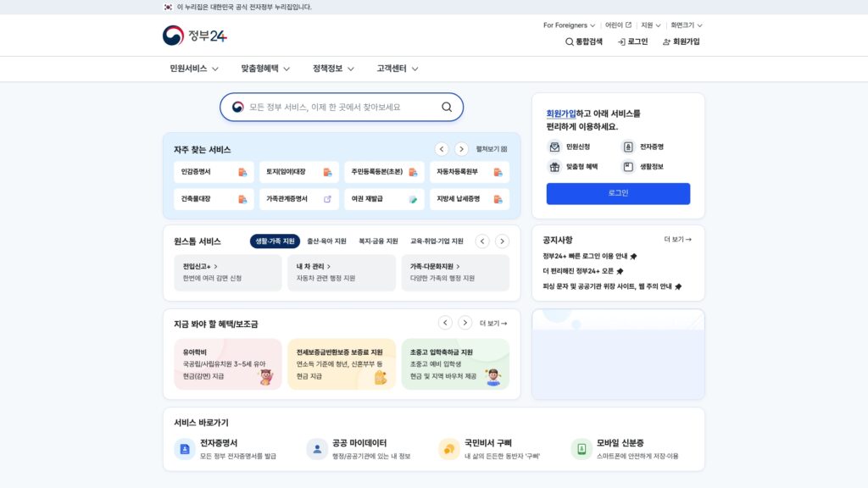The width and height of the screenshot is (868, 488).
Task: Select the 생활·가족 지원 tab
Action: pyautogui.click(x=275, y=241)
